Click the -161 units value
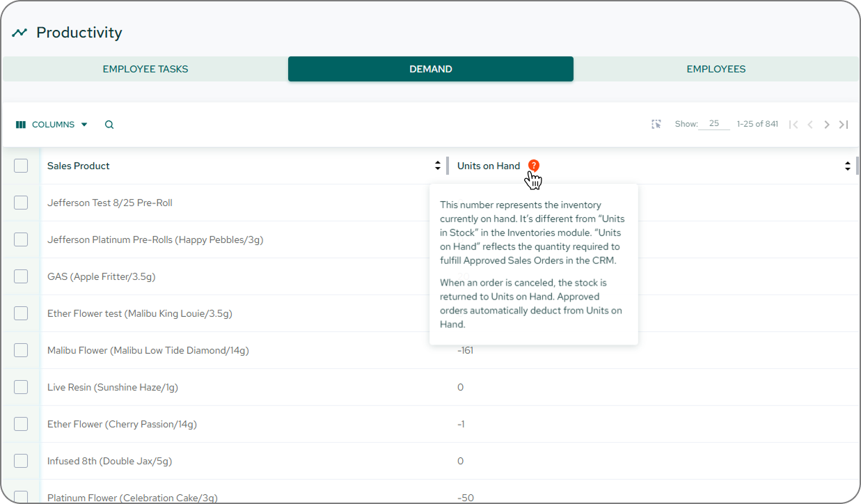861x504 pixels. point(466,350)
